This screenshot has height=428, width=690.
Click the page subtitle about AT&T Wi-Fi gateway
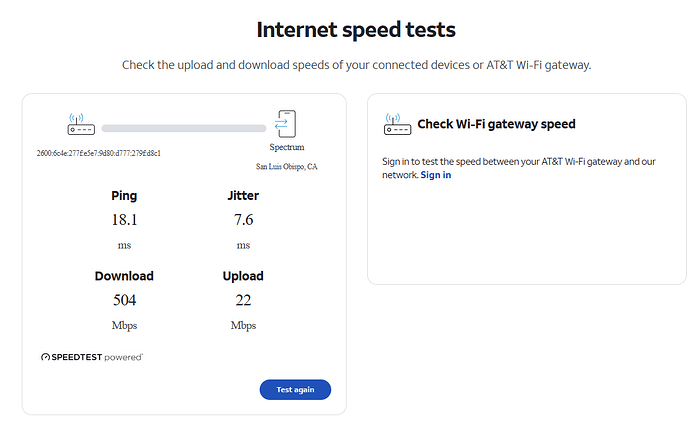point(356,65)
